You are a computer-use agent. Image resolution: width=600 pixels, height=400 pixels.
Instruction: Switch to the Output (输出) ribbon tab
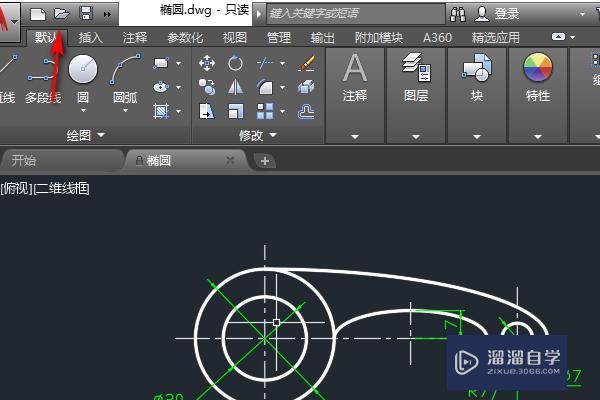point(323,38)
